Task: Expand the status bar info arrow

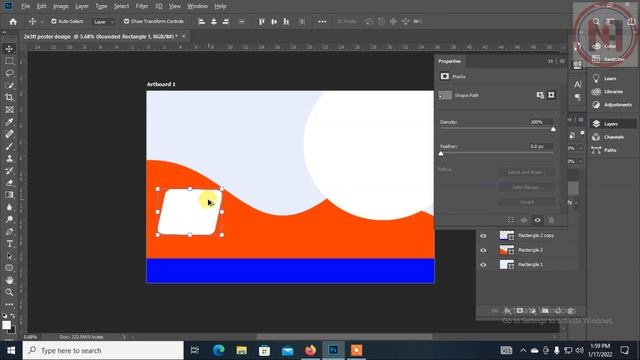Action: pos(124,337)
